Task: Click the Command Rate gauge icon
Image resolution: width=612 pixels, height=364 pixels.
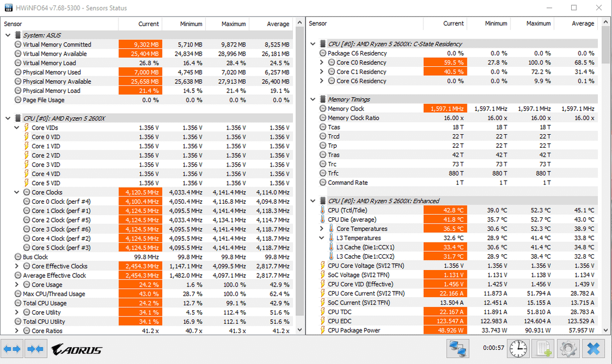Action: click(323, 182)
